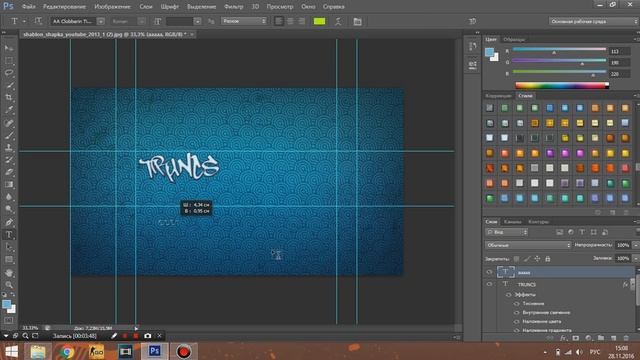Collapse the TRUNCS layer effects list
The image size is (640, 360).
[632, 284]
